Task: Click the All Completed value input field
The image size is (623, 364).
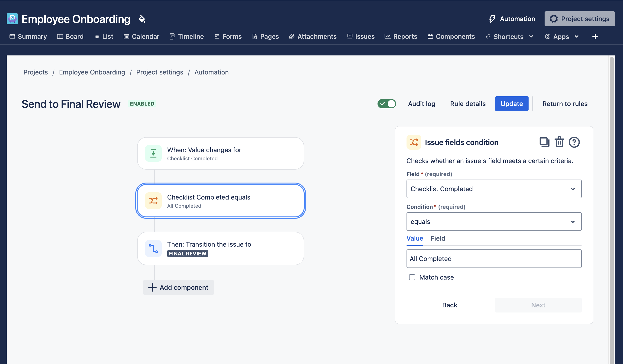Action: click(494, 259)
